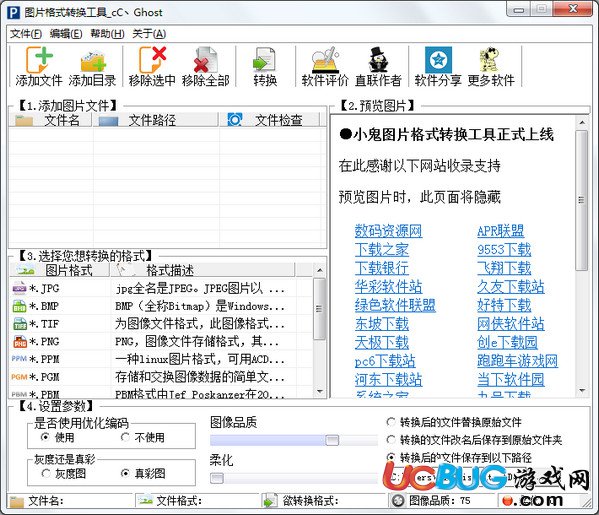This screenshot has height=515, width=599.
Task: Open the 东坡下载 link
Action: coord(382,324)
